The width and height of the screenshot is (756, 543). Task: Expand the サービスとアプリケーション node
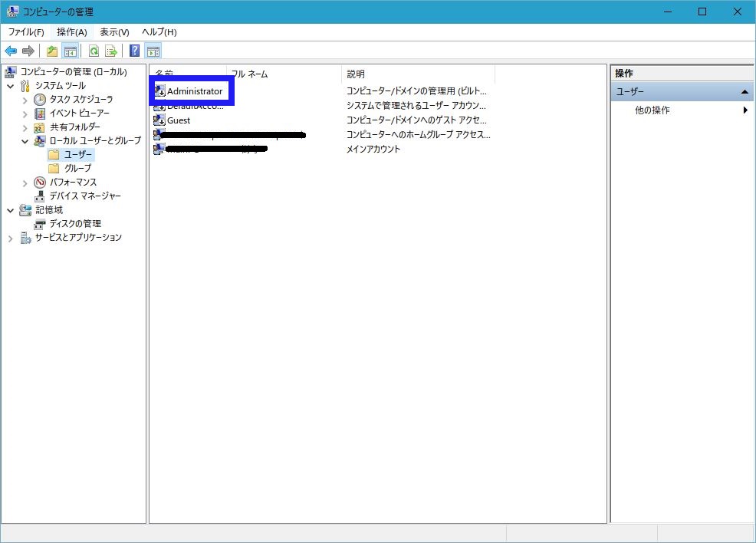[10, 239]
